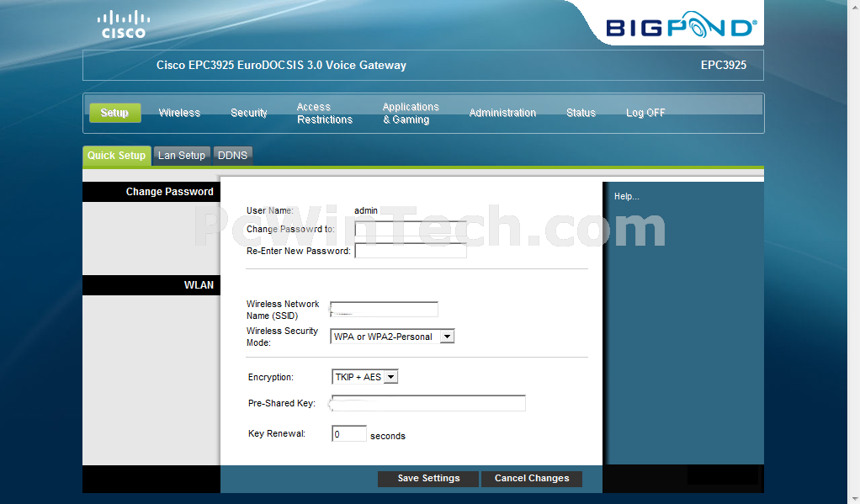Click the Cisco logo
This screenshot has width=860, height=504.
point(124,24)
